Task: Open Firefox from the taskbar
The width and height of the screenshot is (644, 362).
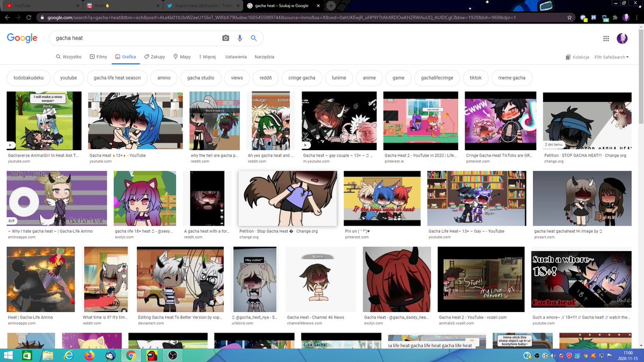Action: click(89, 355)
